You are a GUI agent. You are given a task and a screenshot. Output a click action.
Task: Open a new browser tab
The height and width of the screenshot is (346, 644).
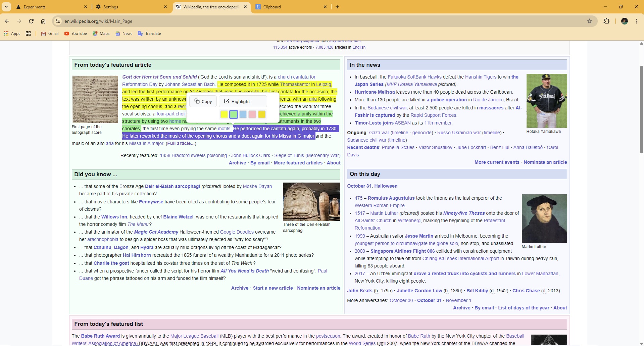tap(337, 7)
